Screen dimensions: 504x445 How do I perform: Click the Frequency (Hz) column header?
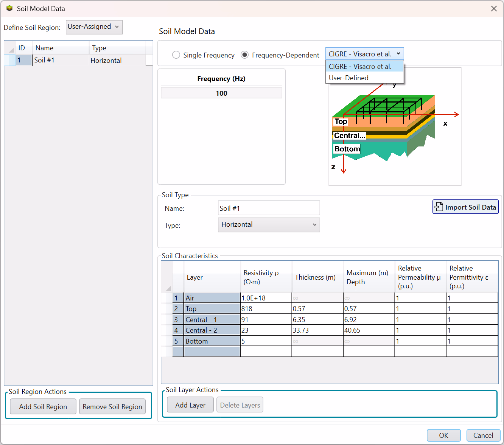click(x=221, y=79)
